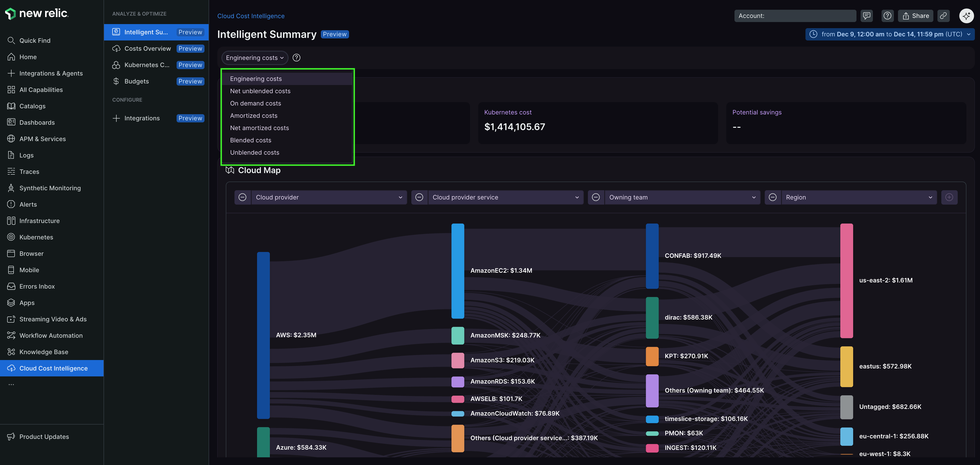Open the Engineering costs dropdown
The height and width of the screenshot is (465, 980).
pos(254,58)
